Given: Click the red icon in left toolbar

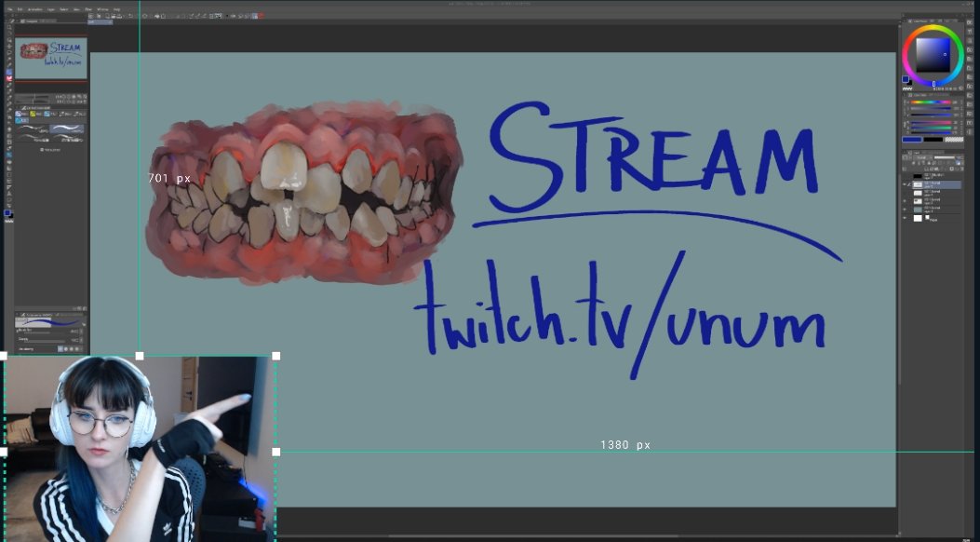Looking at the screenshot, I should [x=8, y=78].
